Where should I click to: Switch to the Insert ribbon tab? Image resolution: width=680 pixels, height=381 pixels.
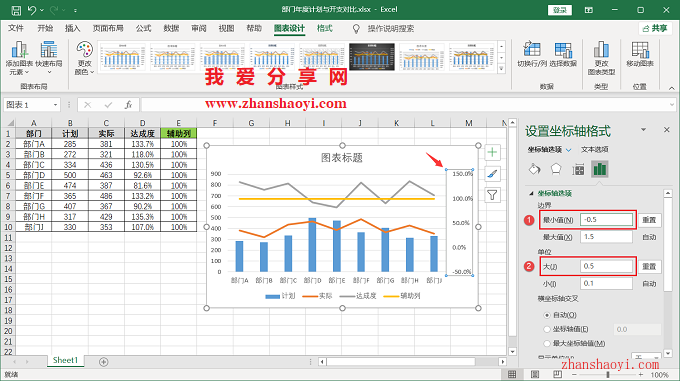[72, 29]
